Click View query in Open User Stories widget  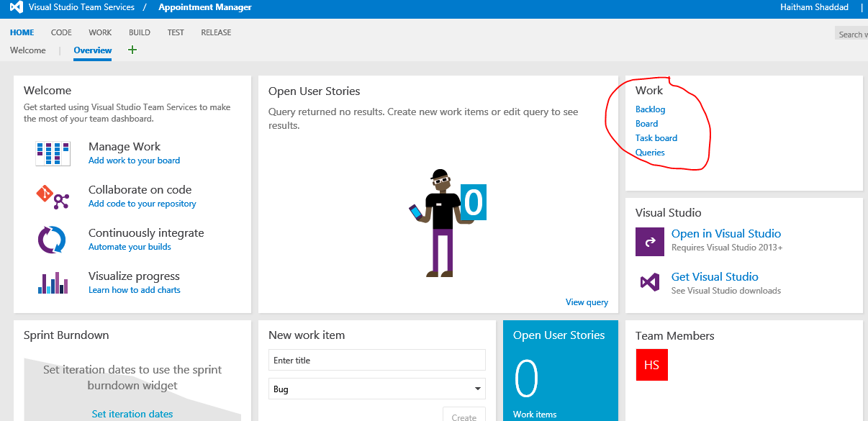587,302
